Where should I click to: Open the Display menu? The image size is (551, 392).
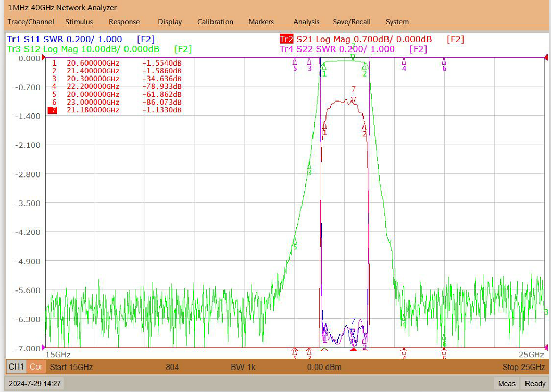[170, 22]
